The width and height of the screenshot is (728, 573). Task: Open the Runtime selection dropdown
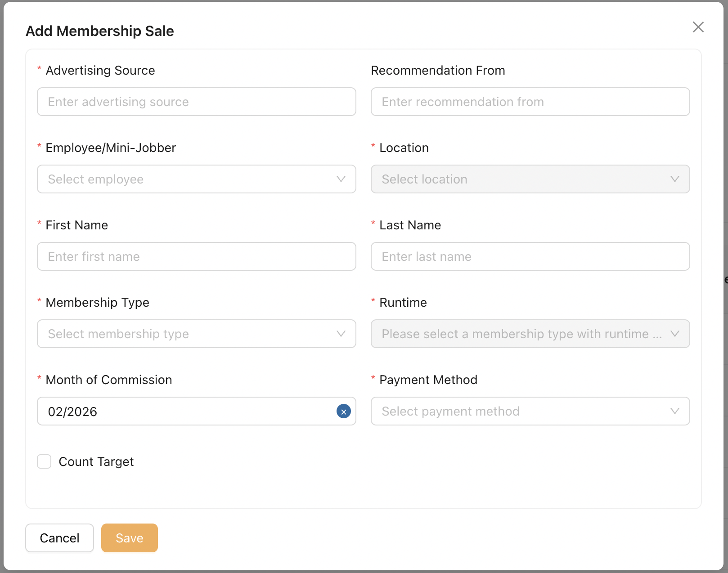522,334
